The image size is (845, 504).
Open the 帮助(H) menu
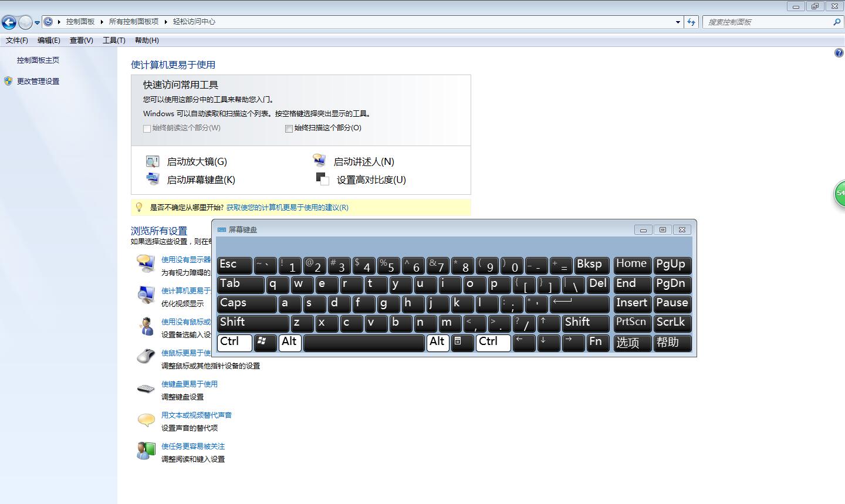pyautogui.click(x=147, y=40)
